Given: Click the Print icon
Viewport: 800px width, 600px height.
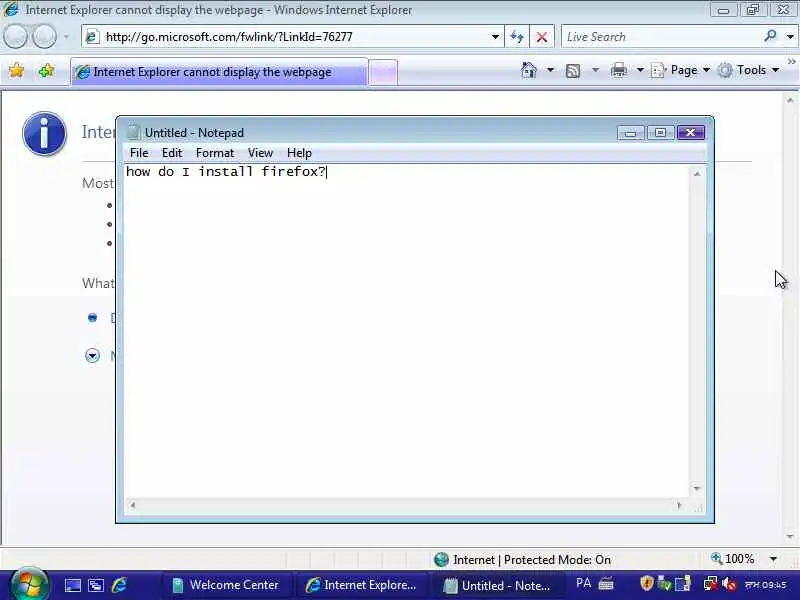Looking at the screenshot, I should [618, 70].
